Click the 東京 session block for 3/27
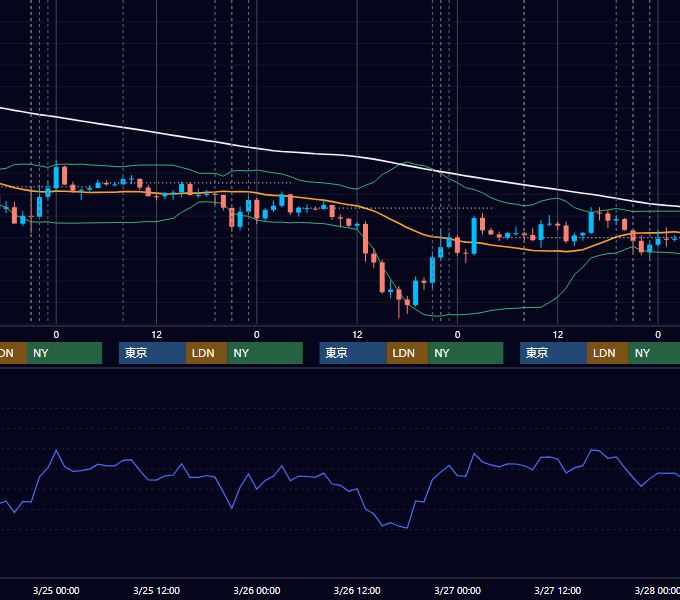 554,353
